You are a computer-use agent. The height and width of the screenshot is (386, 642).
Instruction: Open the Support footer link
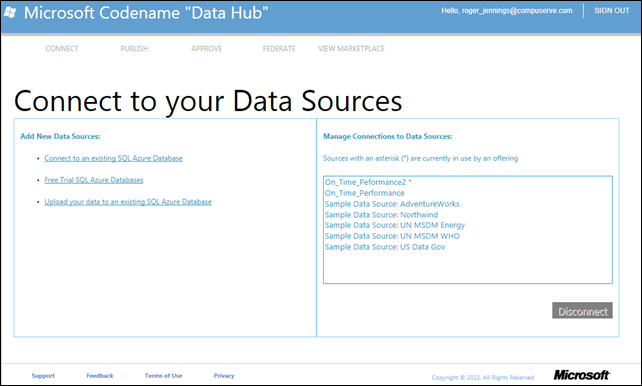[x=43, y=375]
